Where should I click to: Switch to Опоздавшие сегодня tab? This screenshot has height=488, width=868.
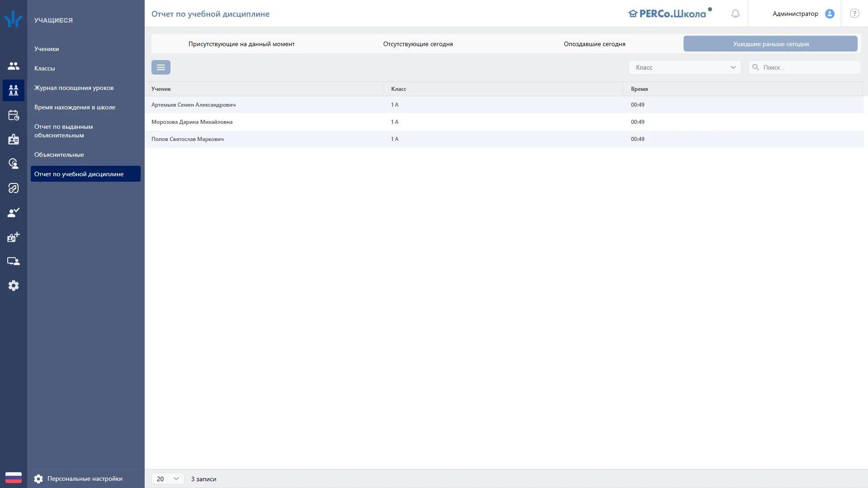(x=594, y=44)
